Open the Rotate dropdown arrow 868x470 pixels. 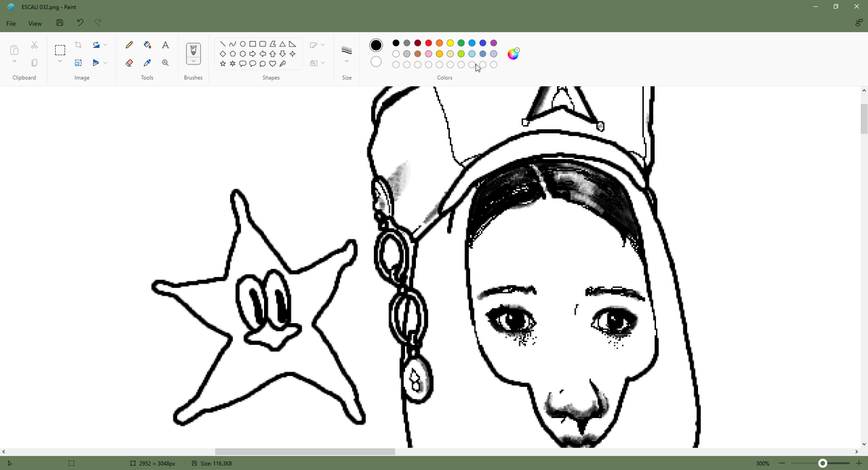[x=106, y=45]
